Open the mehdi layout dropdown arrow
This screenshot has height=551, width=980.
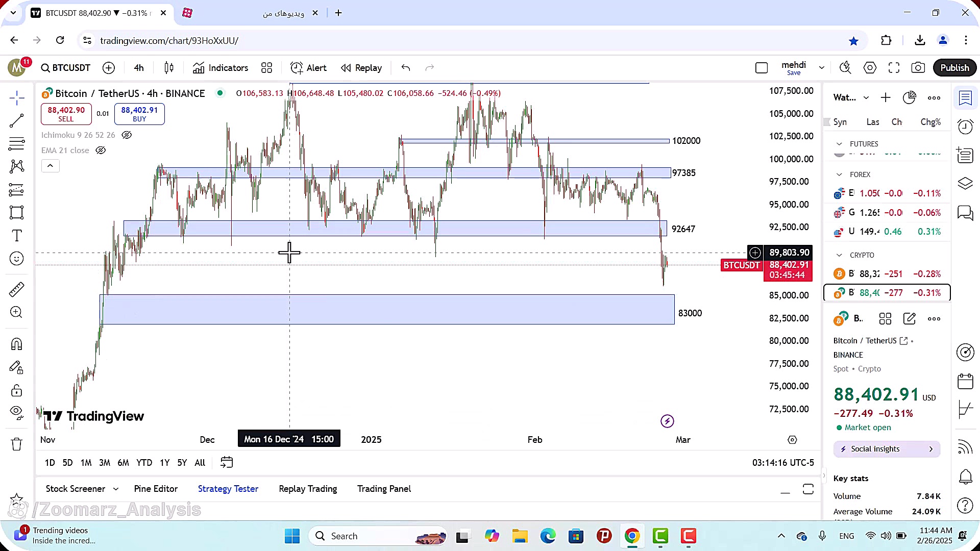[822, 68]
